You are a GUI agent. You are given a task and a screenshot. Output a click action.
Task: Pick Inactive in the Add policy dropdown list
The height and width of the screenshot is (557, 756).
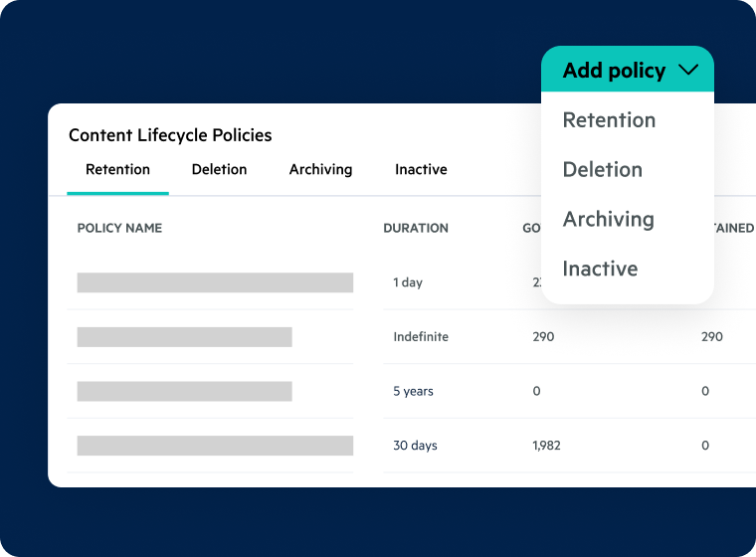(x=600, y=270)
